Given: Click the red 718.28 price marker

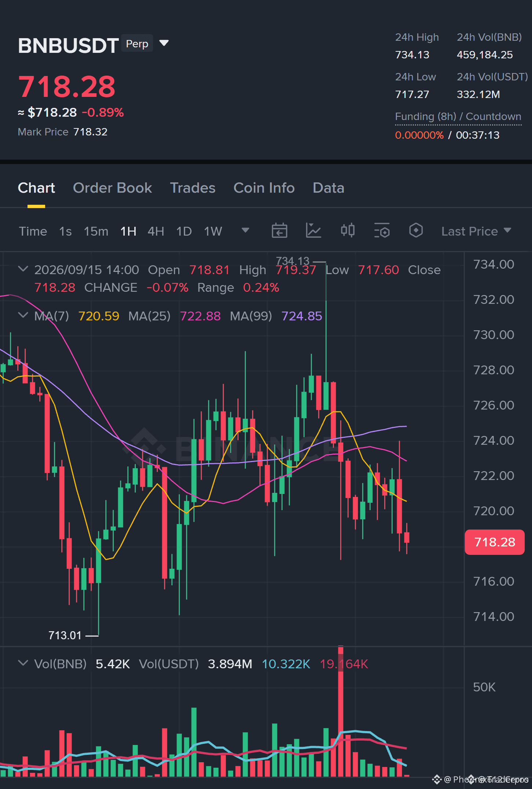Looking at the screenshot, I should (x=495, y=542).
